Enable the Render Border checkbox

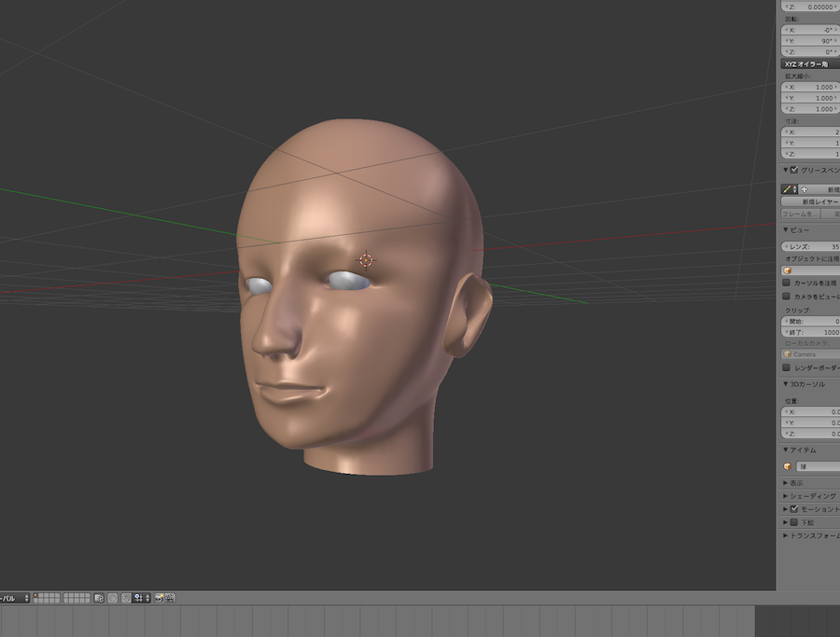coord(786,367)
